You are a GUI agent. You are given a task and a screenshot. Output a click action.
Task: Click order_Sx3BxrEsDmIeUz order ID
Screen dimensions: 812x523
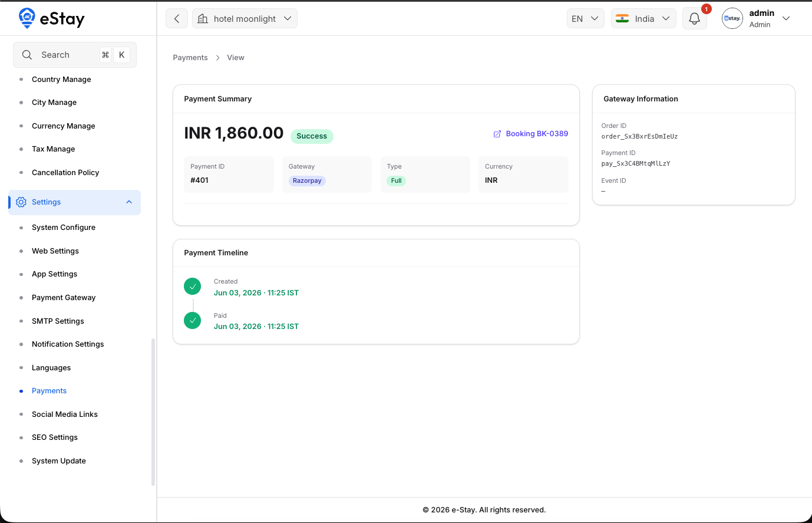[639, 137]
